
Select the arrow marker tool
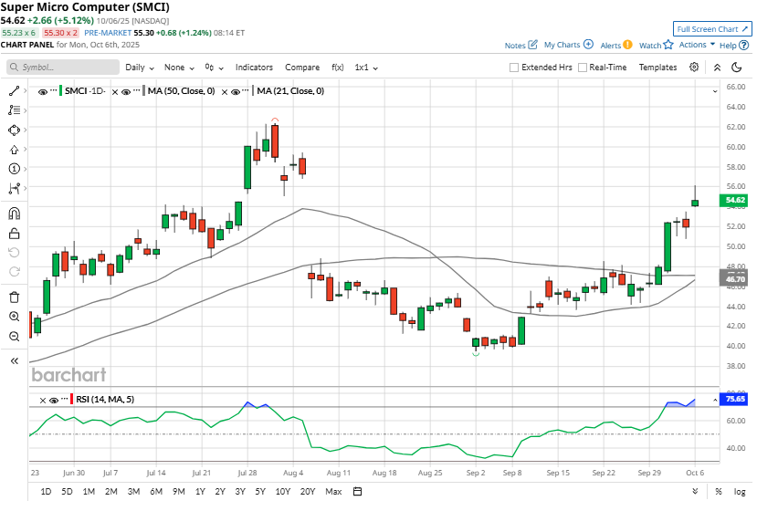[x=14, y=150]
